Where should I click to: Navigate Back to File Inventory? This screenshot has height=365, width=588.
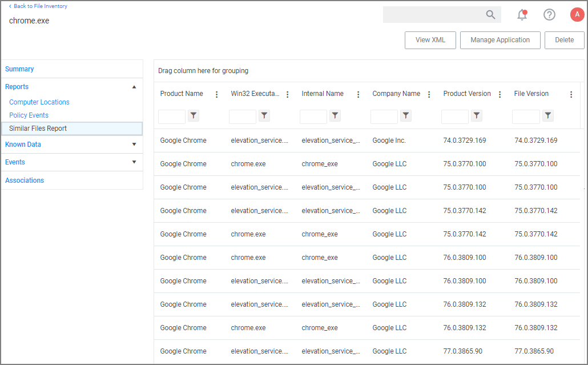tap(38, 6)
